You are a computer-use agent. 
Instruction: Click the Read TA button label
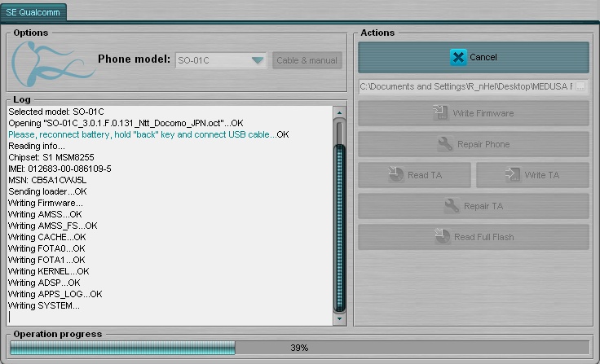425,175
